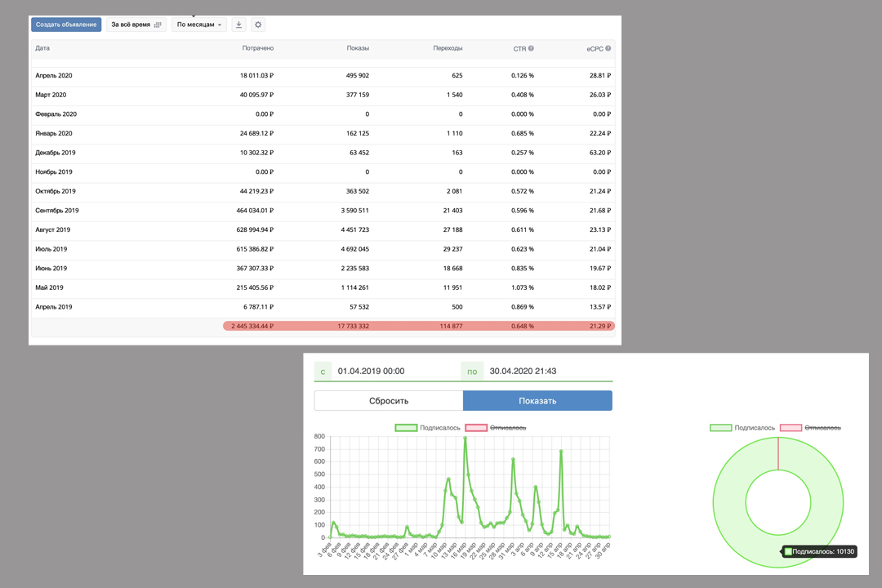Toggle Отписалось legend on line chart
882x588 pixels.
(x=496, y=428)
